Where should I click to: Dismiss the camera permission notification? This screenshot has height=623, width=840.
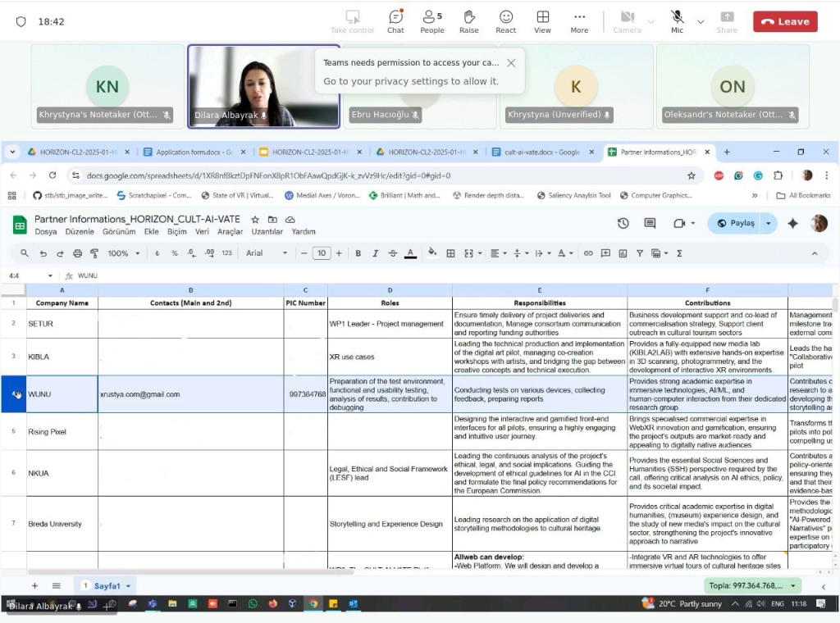[511, 63]
